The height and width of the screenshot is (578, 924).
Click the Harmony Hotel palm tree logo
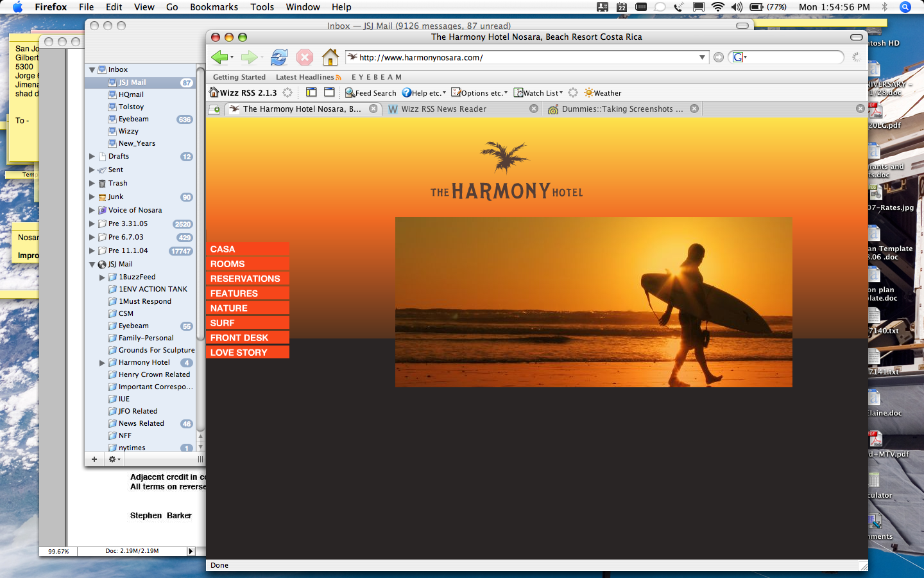pos(505,157)
